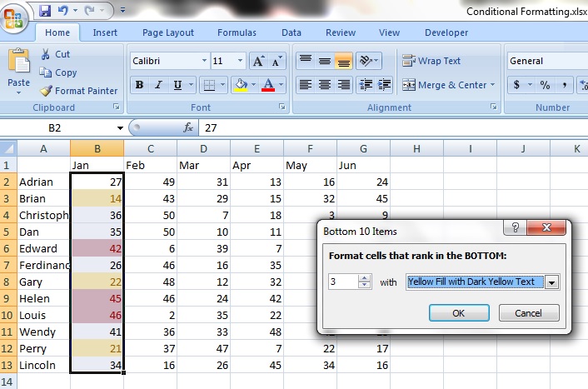Click the Format Painter brush
The height and width of the screenshot is (389, 588).
click(x=79, y=91)
